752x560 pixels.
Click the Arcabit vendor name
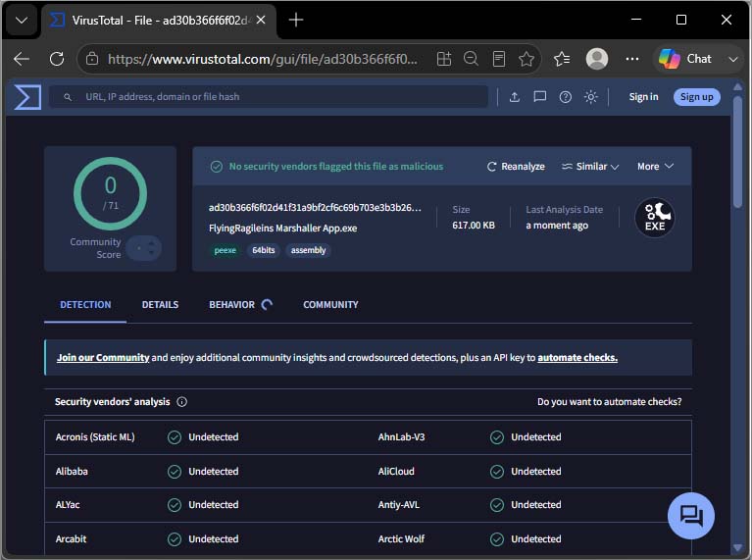71,538
